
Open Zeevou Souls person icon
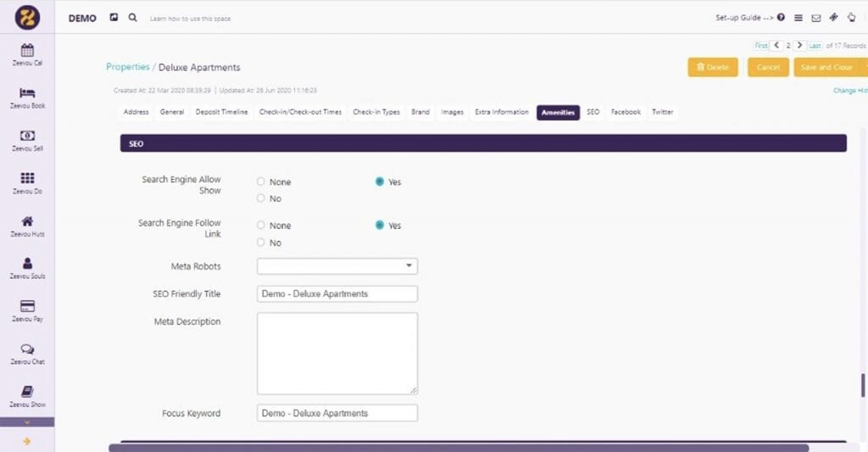[x=27, y=263]
